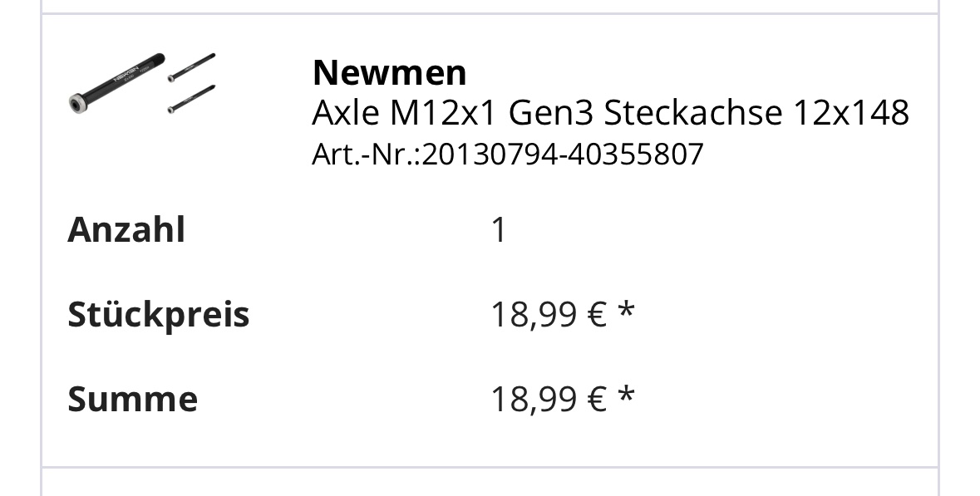Click the unit price 18,99 €
The width and height of the screenshot is (980, 496).
pyautogui.click(x=549, y=314)
